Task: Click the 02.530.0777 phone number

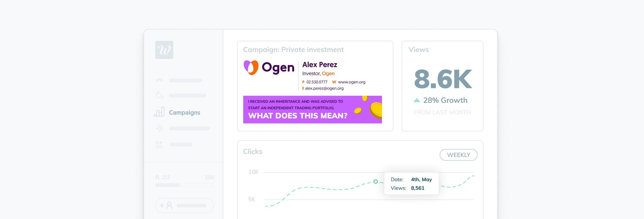Action: 317,82
